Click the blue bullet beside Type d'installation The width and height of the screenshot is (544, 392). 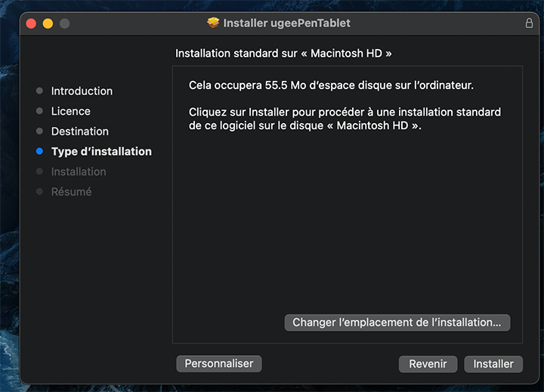(x=39, y=151)
